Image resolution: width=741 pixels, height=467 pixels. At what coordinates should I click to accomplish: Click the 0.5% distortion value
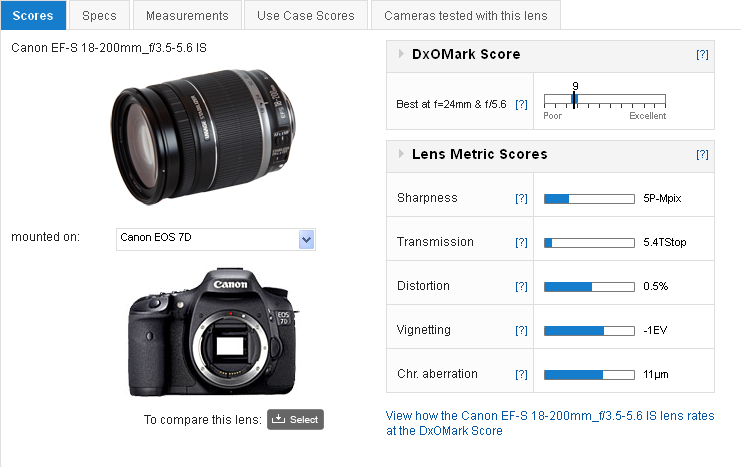coord(655,286)
